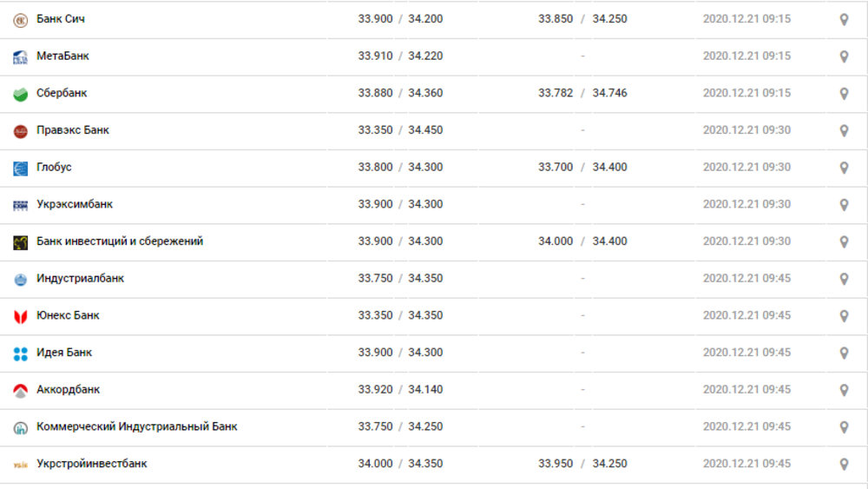Click Укрстройинвестбанк card rate 33.950 / 34.250

582,464
